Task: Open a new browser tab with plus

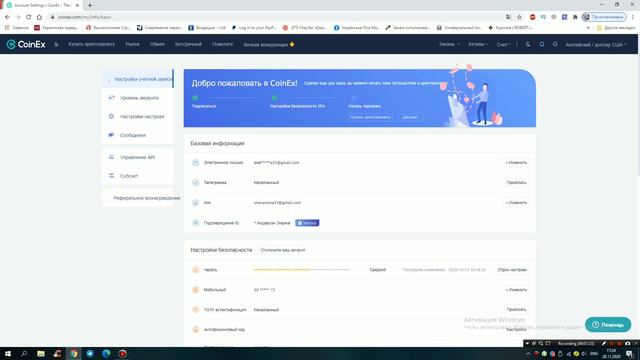Action: [x=90, y=5]
